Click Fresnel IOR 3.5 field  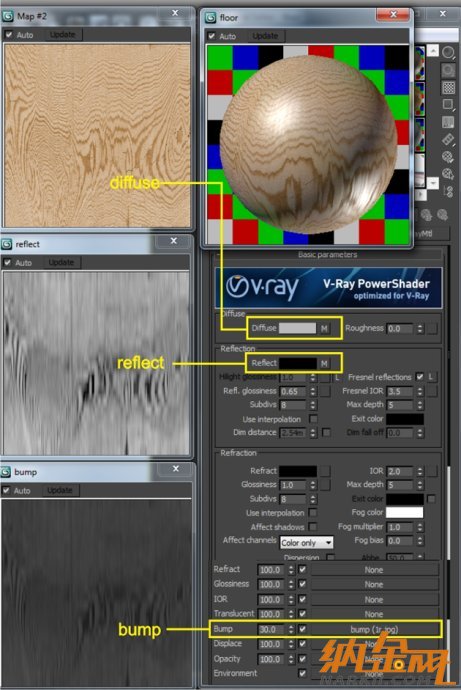point(400,391)
